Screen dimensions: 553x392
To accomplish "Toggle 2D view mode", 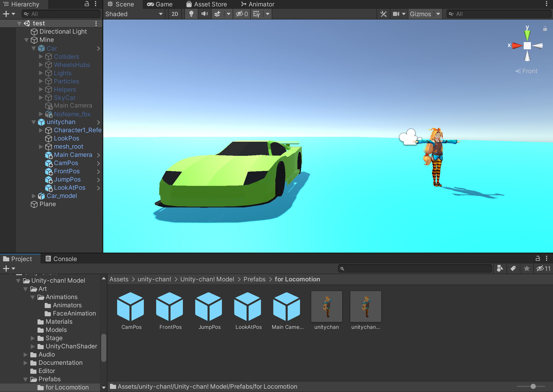I will click(x=175, y=14).
